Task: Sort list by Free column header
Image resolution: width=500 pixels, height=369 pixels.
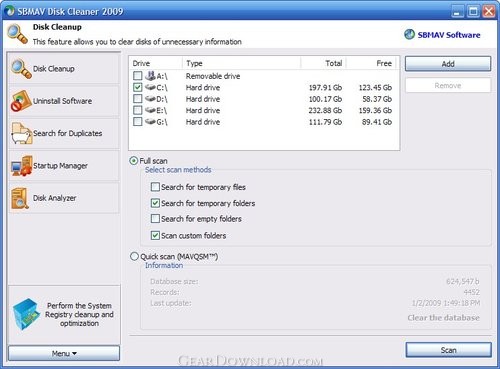Action: [371, 63]
